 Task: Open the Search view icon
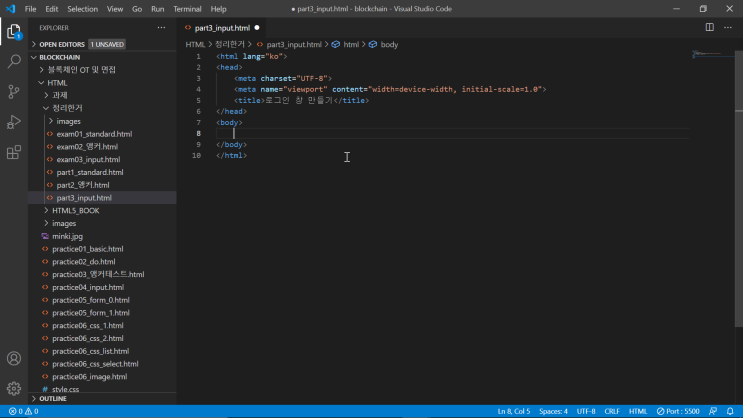pyautogui.click(x=14, y=61)
